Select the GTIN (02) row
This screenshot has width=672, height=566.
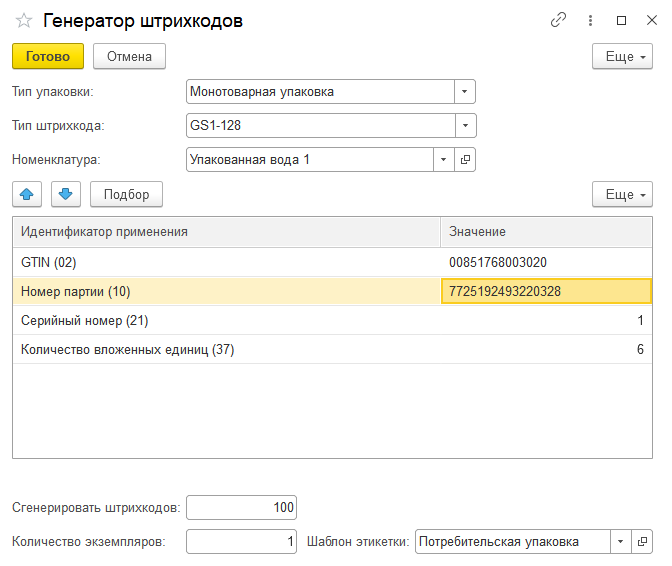point(226,262)
